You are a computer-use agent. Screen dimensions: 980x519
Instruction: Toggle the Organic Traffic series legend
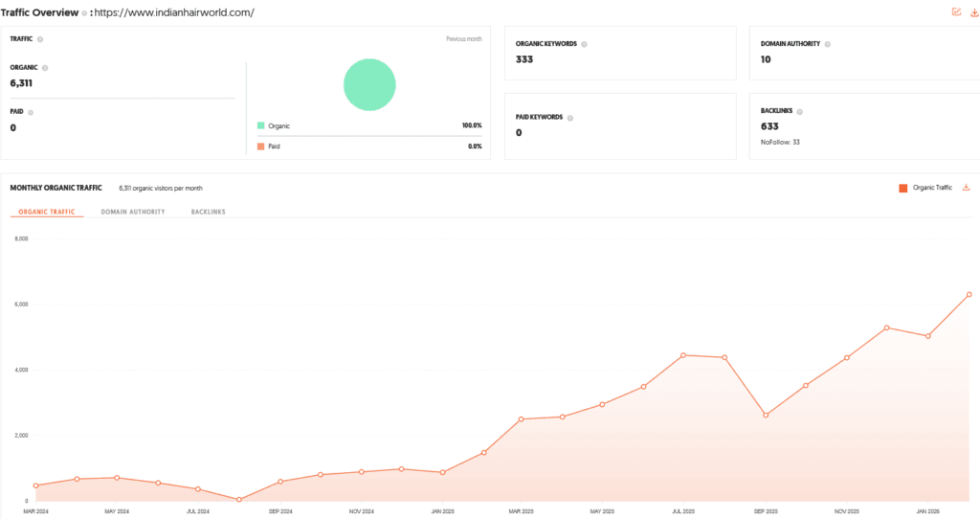pos(925,188)
